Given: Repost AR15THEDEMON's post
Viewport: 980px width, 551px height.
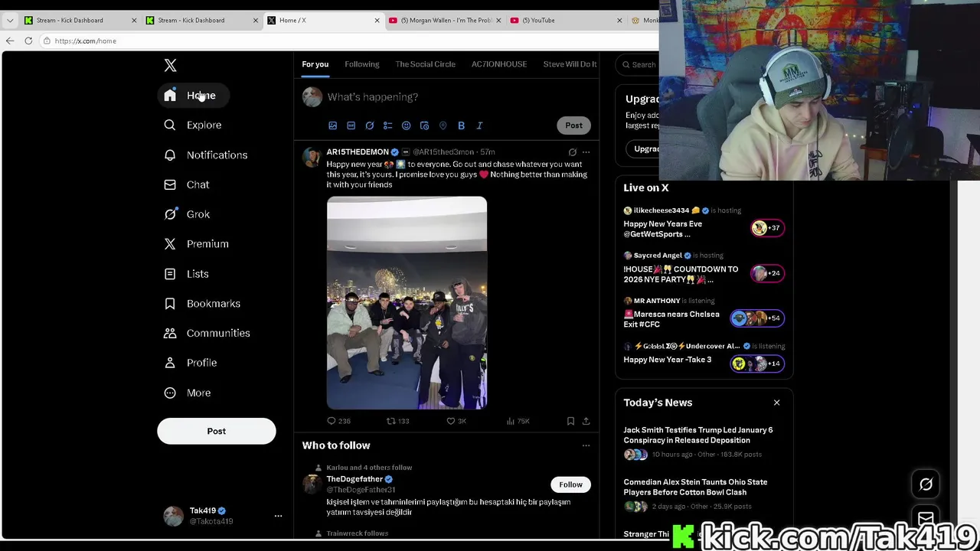Looking at the screenshot, I should 397,421.
